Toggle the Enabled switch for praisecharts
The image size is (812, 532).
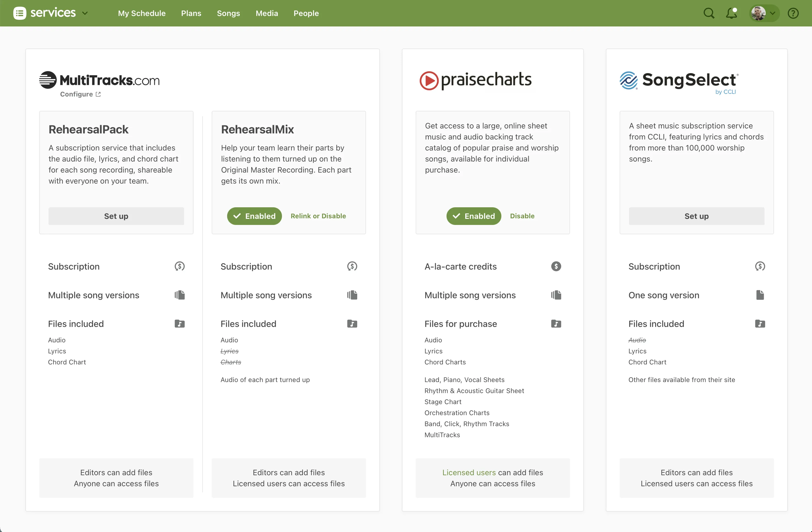click(x=474, y=216)
